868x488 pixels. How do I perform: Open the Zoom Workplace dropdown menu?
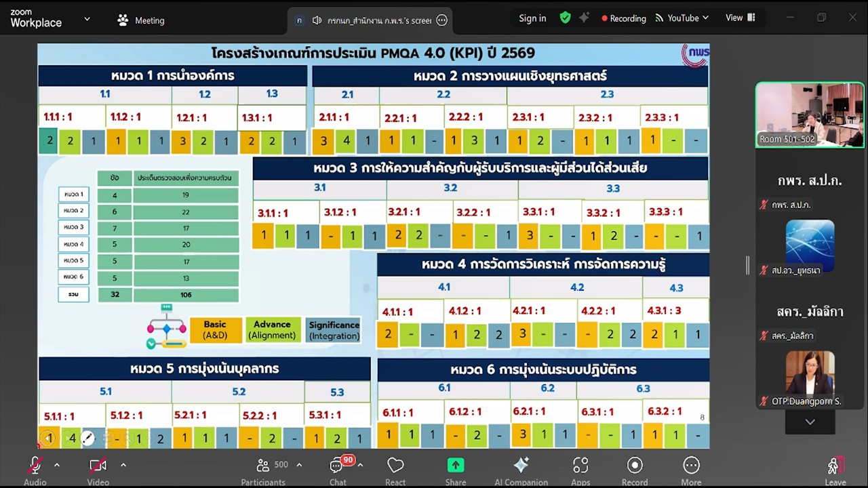pyautogui.click(x=87, y=19)
